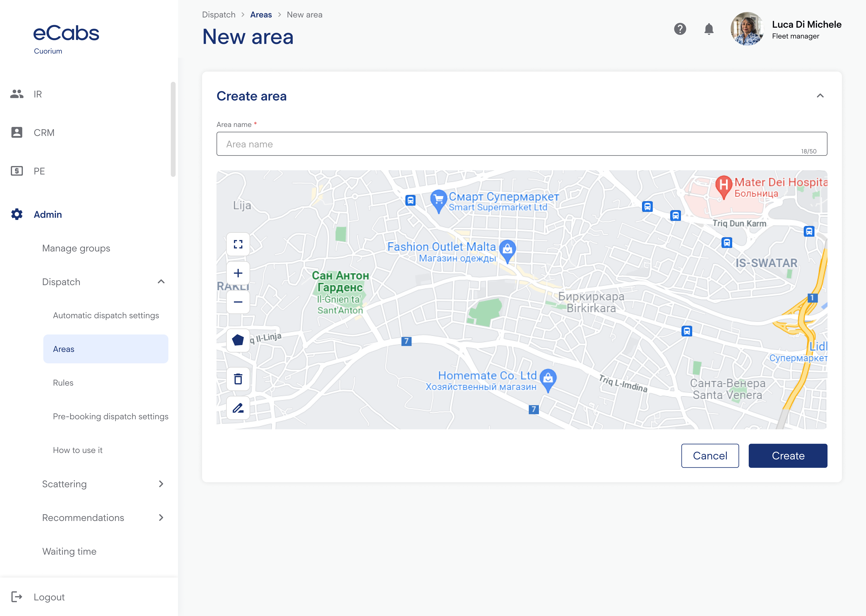Focus the Area name input field
Image resolution: width=866 pixels, height=616 pixels.
pos(522,144)
